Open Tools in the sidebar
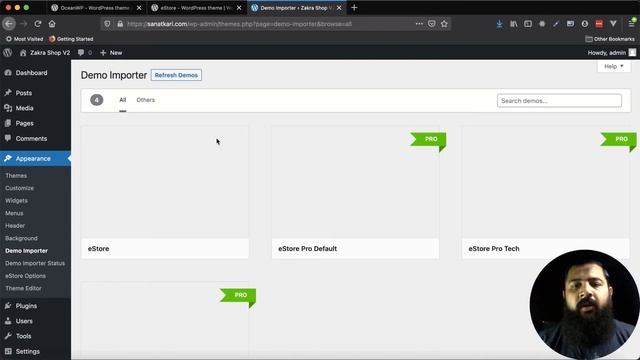The height and width of the screenshot is (360, 640). [x=35, y=336]
